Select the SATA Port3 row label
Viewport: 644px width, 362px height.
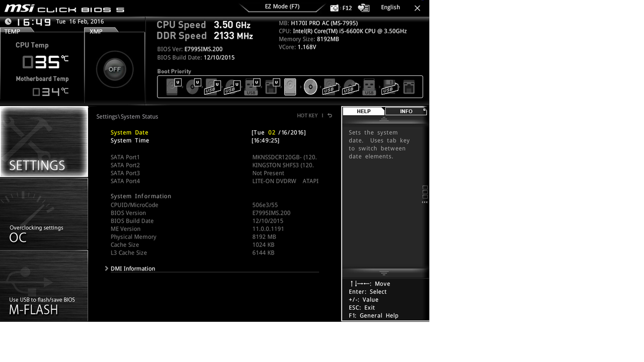(x=125, y=173)
